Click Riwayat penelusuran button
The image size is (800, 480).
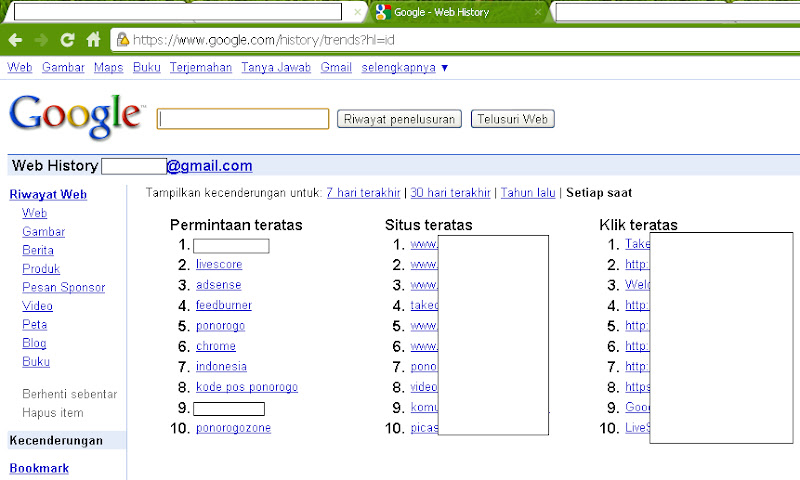399,119
